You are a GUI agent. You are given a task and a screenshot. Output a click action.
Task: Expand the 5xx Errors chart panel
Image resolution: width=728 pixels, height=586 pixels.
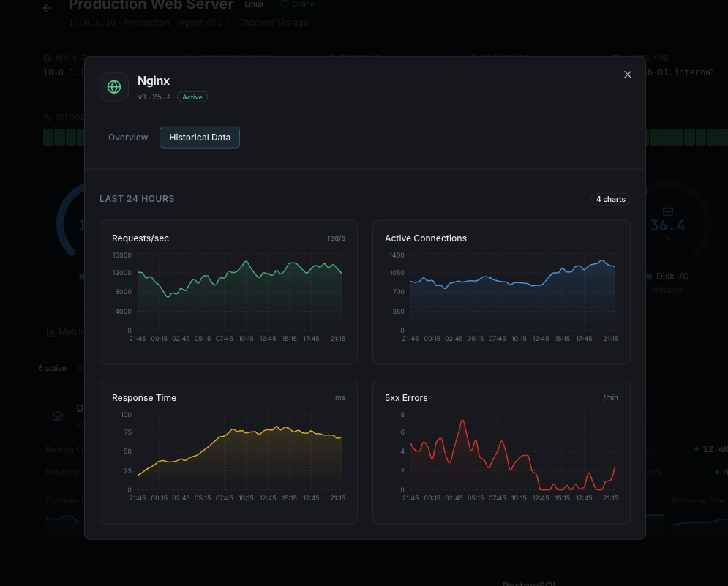(501, 451)
